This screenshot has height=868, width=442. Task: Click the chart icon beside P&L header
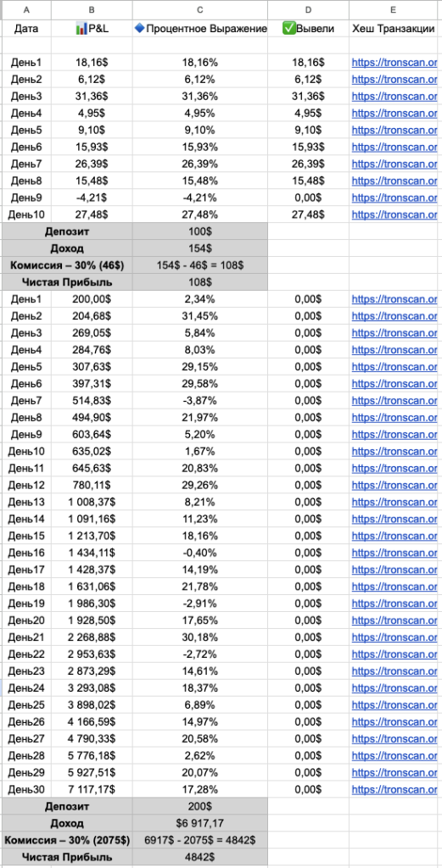click(x=81, y=29)
